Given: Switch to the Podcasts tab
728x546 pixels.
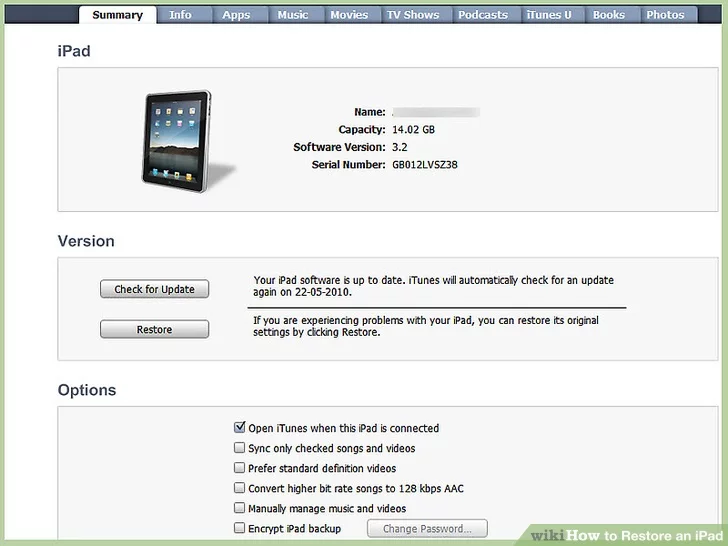Looking at the screenshot, I should click(x=483, y=15).
